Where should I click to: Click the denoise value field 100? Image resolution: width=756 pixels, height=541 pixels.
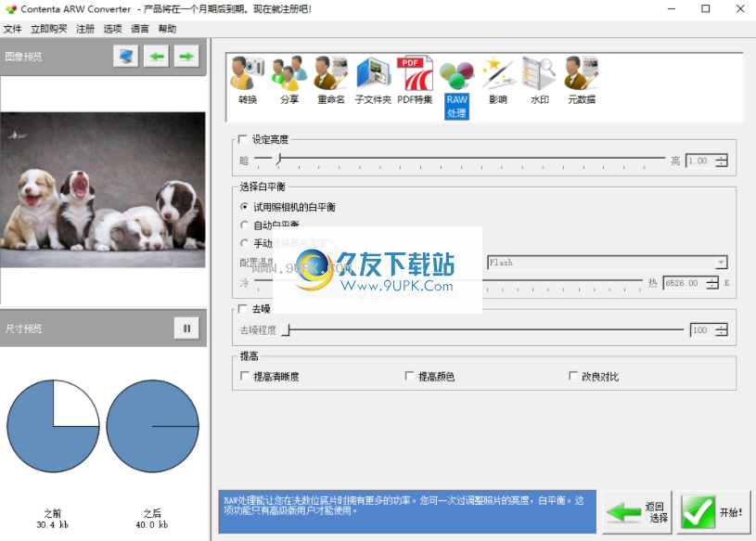tap(702, 329)
